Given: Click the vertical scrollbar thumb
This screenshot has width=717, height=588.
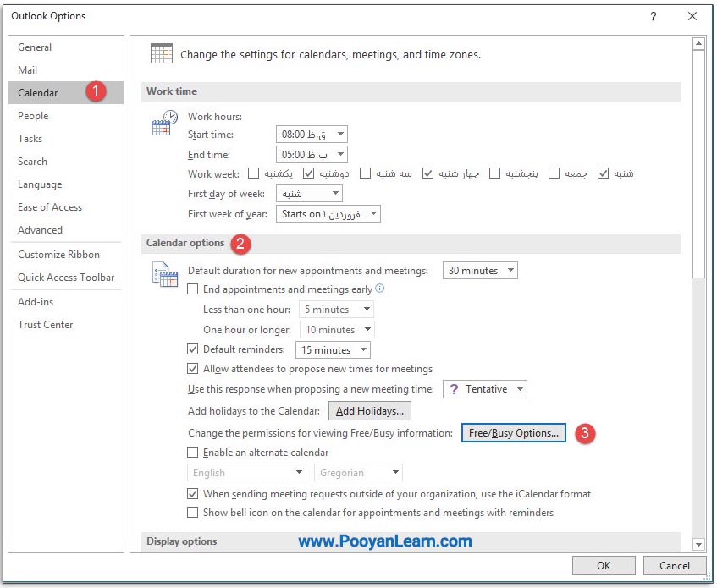Looking at the screenshot, I should (x=698, y=164).
